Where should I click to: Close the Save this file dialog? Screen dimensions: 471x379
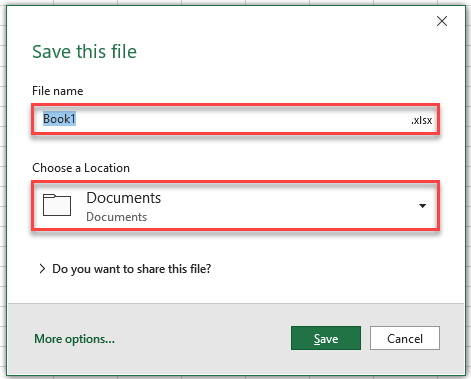[442, 21]
